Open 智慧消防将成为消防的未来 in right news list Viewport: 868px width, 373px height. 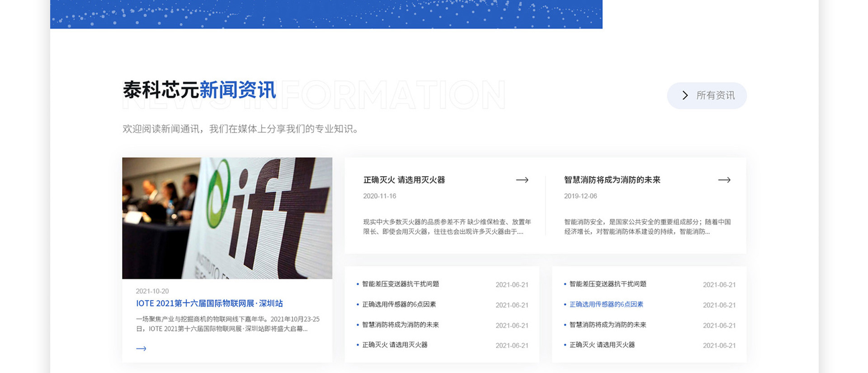608,325
